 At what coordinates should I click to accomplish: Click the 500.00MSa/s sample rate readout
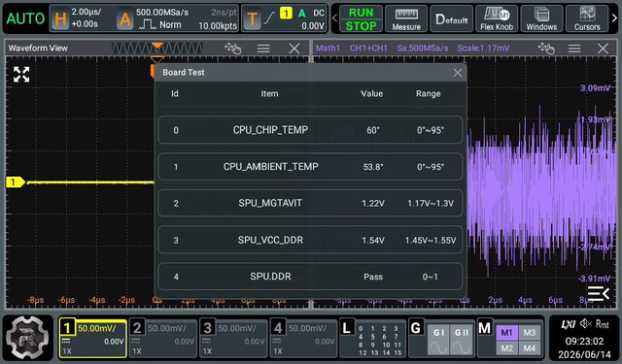tap(162, 13)
